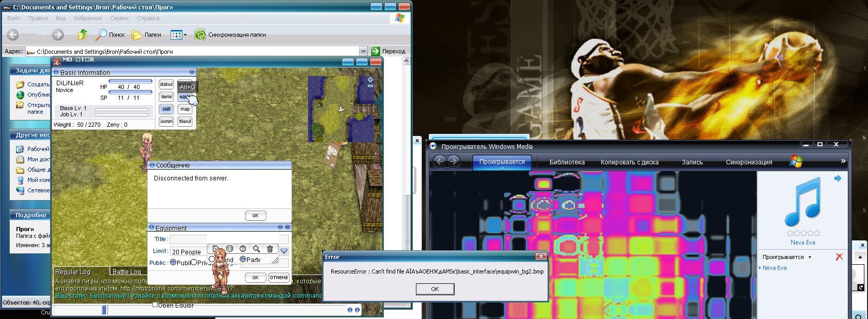Click the chat message input box
The image size is (868, 319).
226,310
